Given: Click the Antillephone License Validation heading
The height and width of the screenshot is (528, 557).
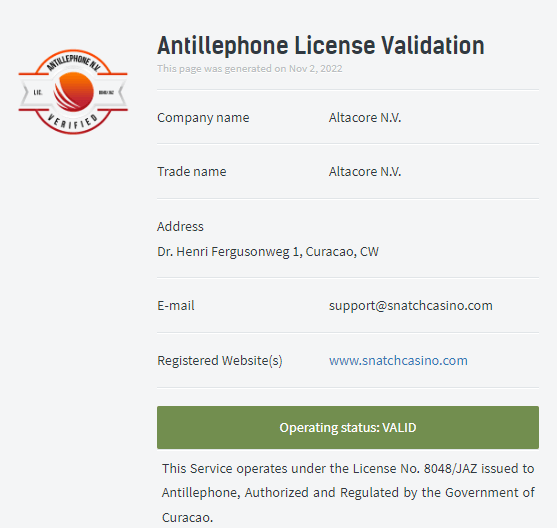Looking at the screenshot, I should [x=321, y=46].
